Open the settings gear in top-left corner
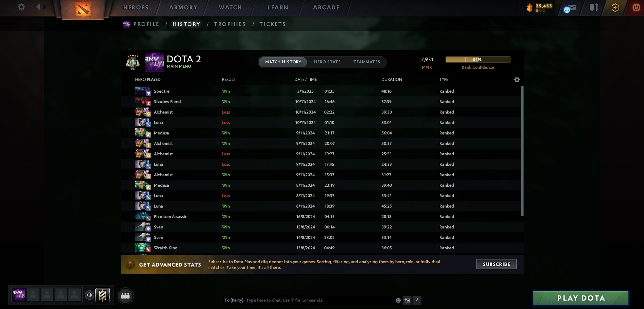 point(21,7)
